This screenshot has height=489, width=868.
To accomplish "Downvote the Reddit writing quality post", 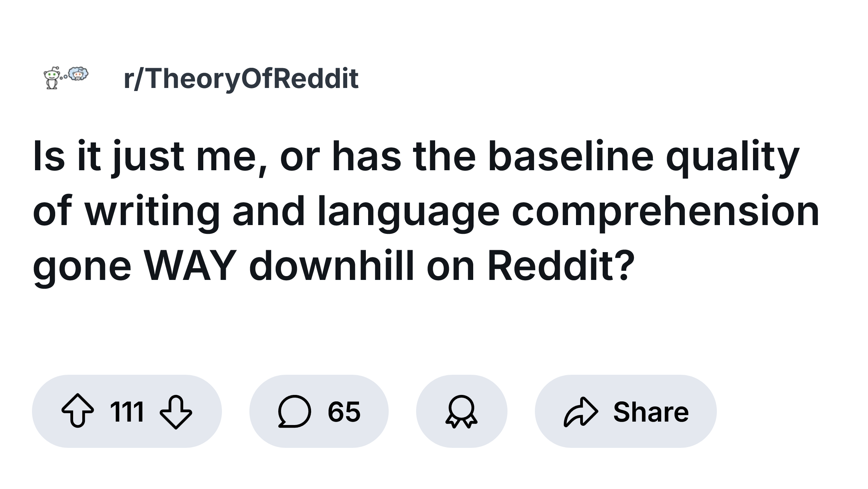I will click(176, 412).
